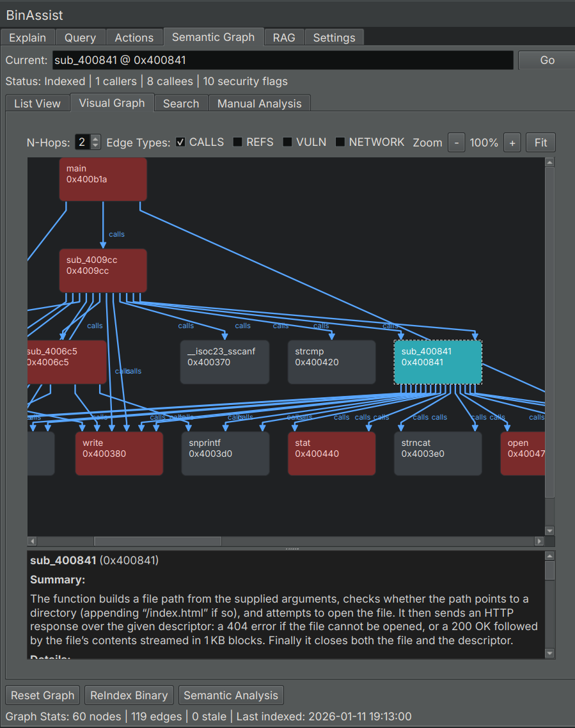Zoom in using the + icon
The height and width of the screenshot is (728, 575).
[512, 142]
